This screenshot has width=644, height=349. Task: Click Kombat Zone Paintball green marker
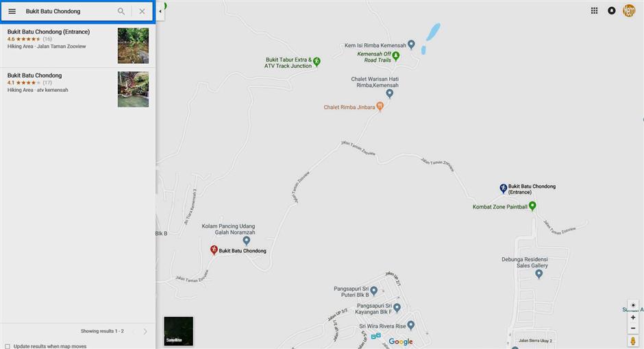532,206
